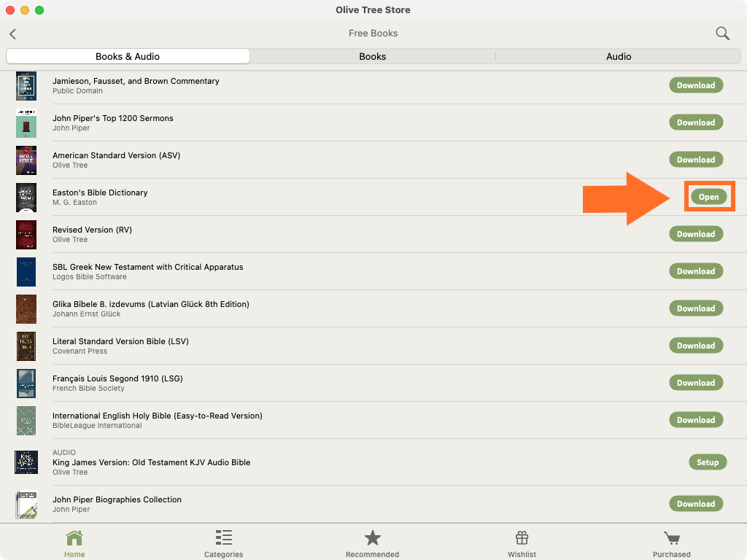Select the Books & Audio segment

pos(128,56)
